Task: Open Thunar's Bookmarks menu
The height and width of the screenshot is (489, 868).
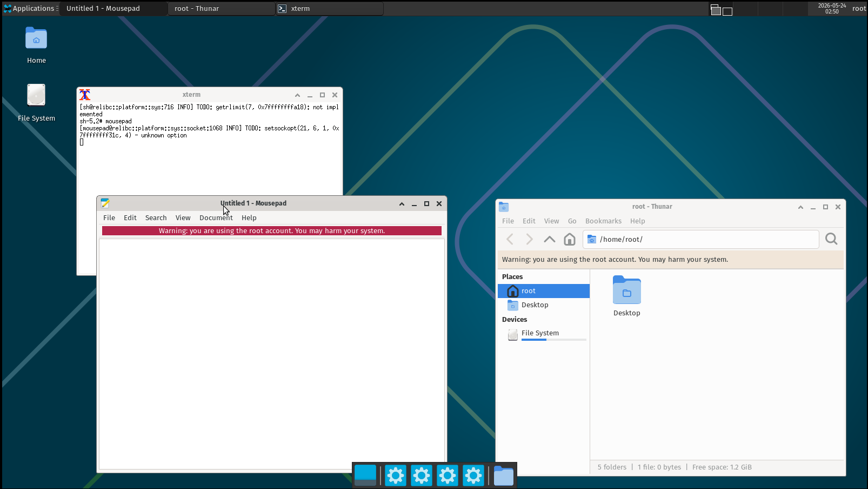Action: [x=603, y=221]
